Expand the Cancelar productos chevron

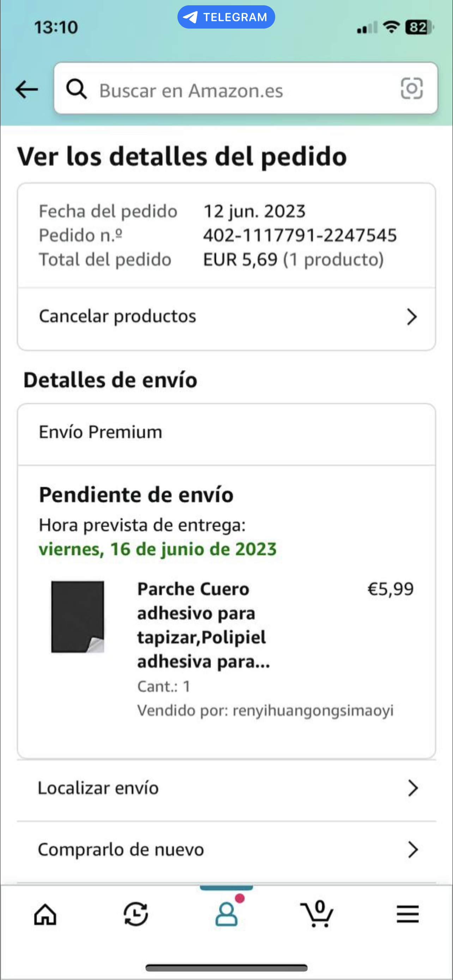click(411, 316)
